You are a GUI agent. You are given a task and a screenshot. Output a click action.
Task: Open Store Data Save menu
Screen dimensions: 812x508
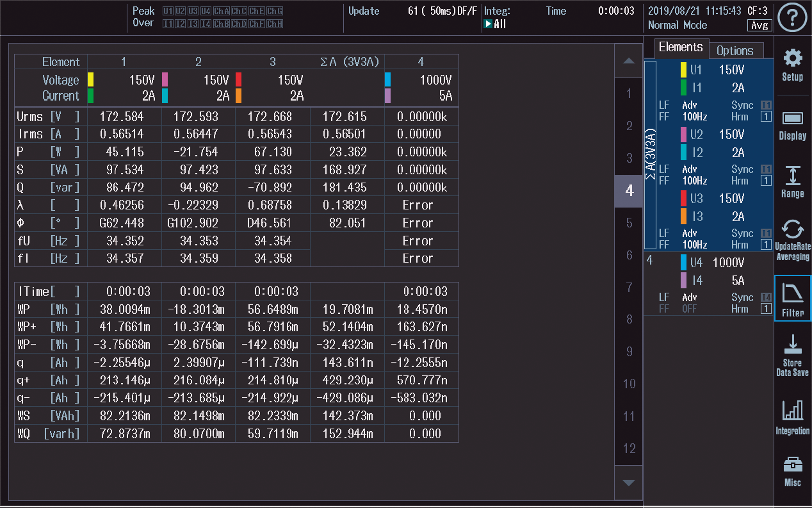pyautogui.click(x=793, y=355)
